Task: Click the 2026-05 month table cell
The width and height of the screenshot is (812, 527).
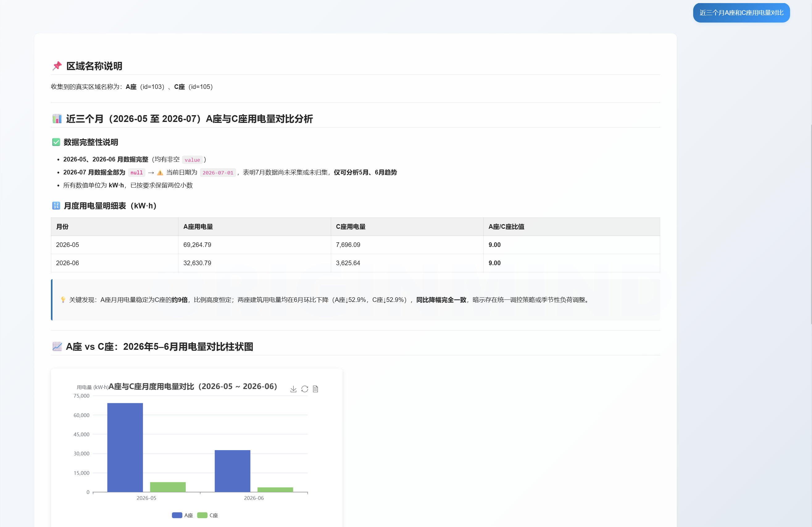Action: 115,245
